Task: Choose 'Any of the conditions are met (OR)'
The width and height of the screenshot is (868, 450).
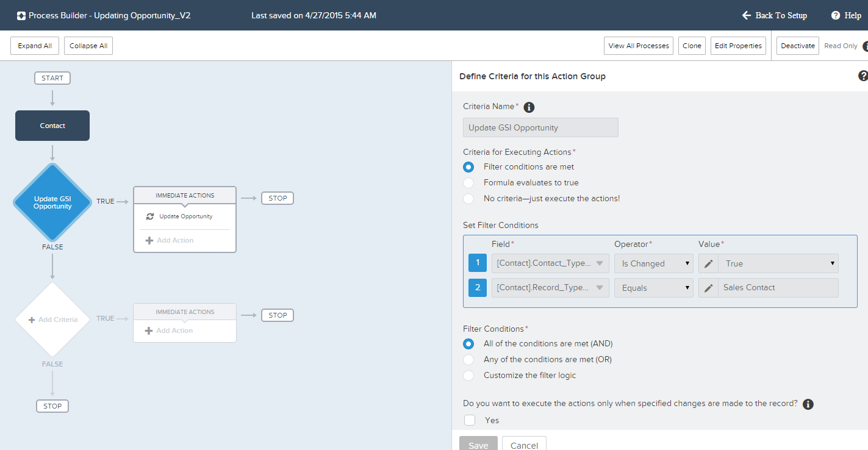Action: [468, 360]
